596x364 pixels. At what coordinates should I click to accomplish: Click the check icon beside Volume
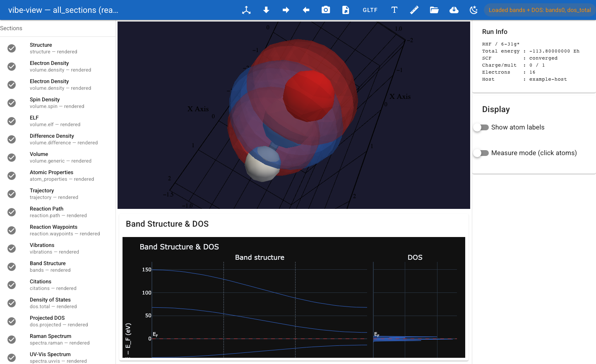click(x=12, y=158)
